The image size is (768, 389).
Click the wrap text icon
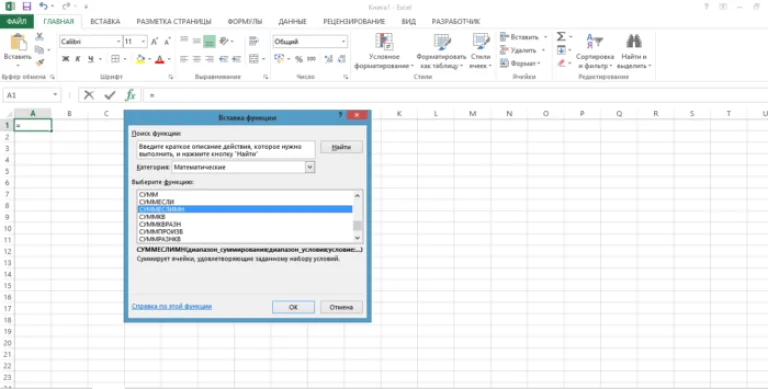coord(253,41)
